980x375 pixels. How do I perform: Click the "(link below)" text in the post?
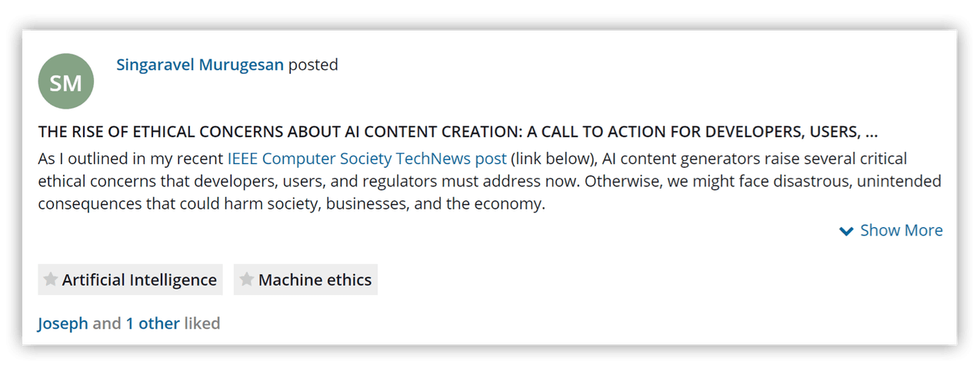click(x=553, y=159)
